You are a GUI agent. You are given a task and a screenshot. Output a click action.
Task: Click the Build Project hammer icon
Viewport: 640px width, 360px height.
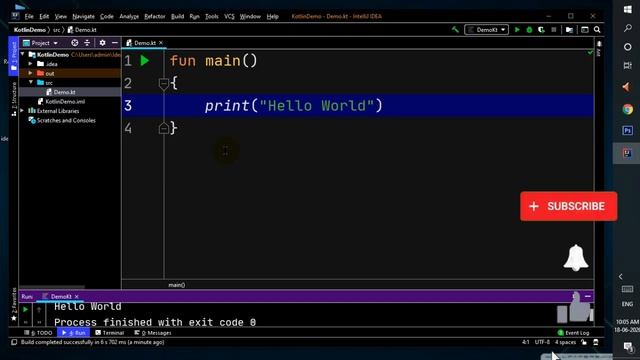(x=455, y=29)
